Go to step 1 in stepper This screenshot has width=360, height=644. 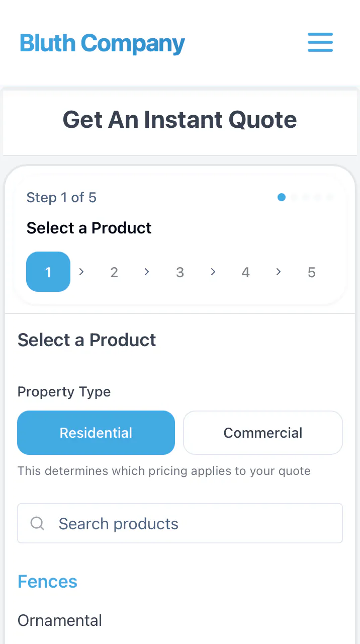(x=48, y=272)
